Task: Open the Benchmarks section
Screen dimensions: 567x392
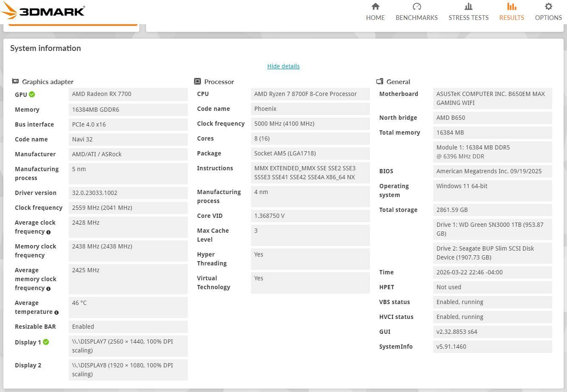Action: [416, 12]
